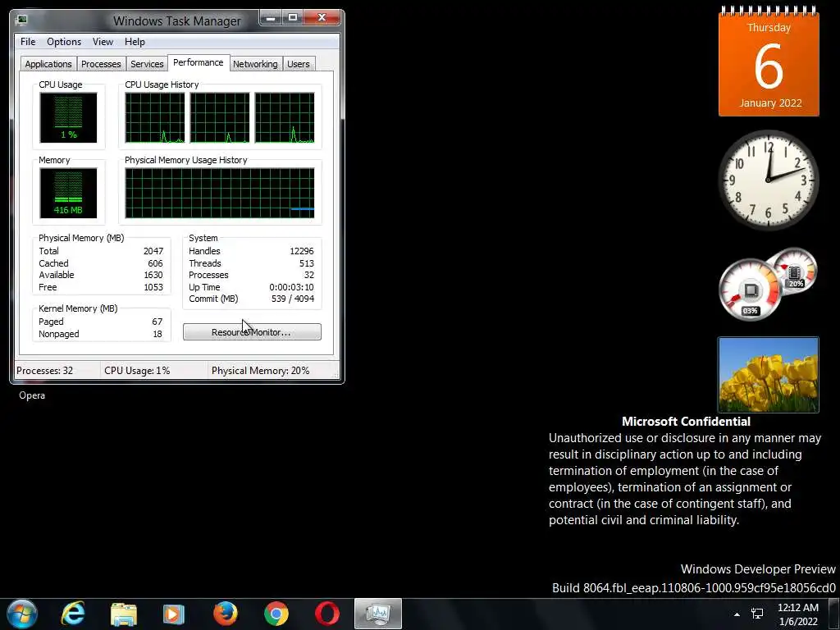Click the second CPU Usage History graph
Image resolution: width=840 pixels, height=630 pixels.
pyautogui.click(x=220, y=118)
